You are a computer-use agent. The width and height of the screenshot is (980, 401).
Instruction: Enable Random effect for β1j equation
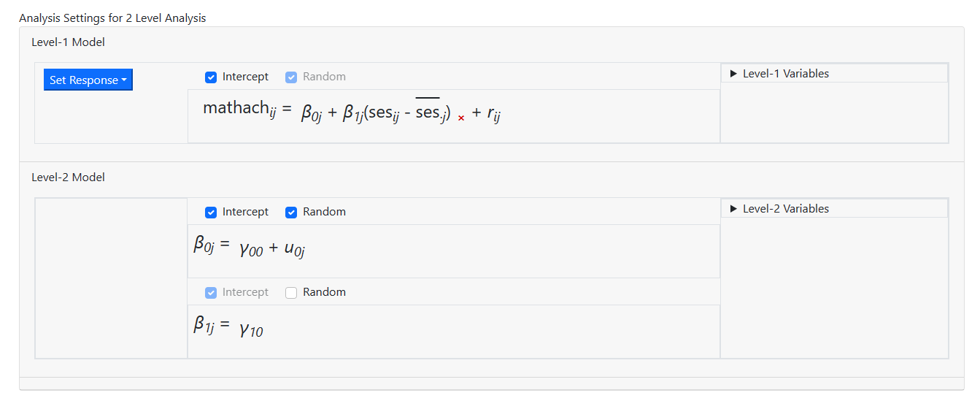[x=291, y=292]
